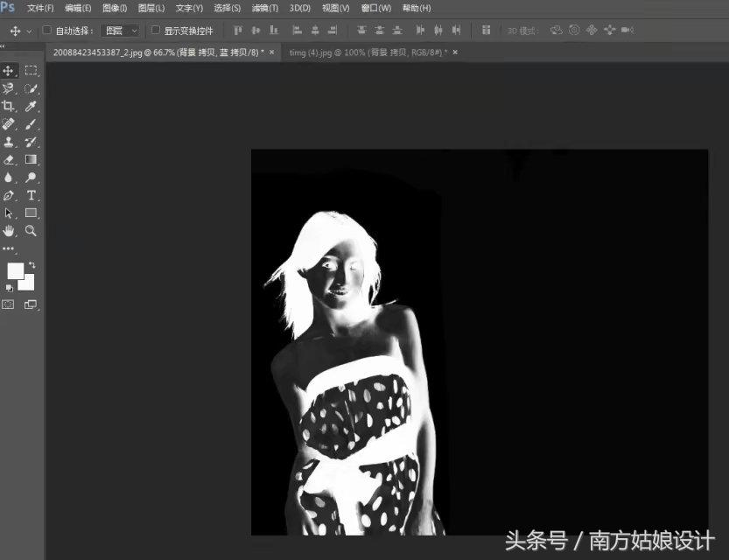Activate the Hand tool
Image resolution: width=729 pixels, height=560 pixels.
pyautogui.click(x=9, y=230)
